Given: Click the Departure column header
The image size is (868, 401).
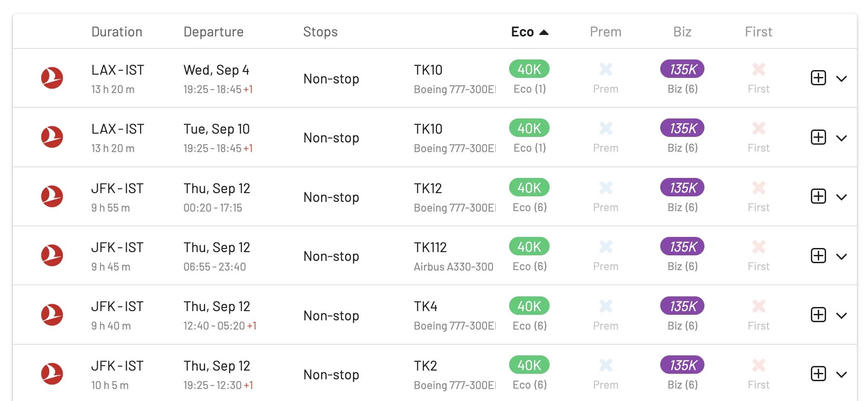Looking at the screenshot, I should pyautogui.click(x=213, y=32).
